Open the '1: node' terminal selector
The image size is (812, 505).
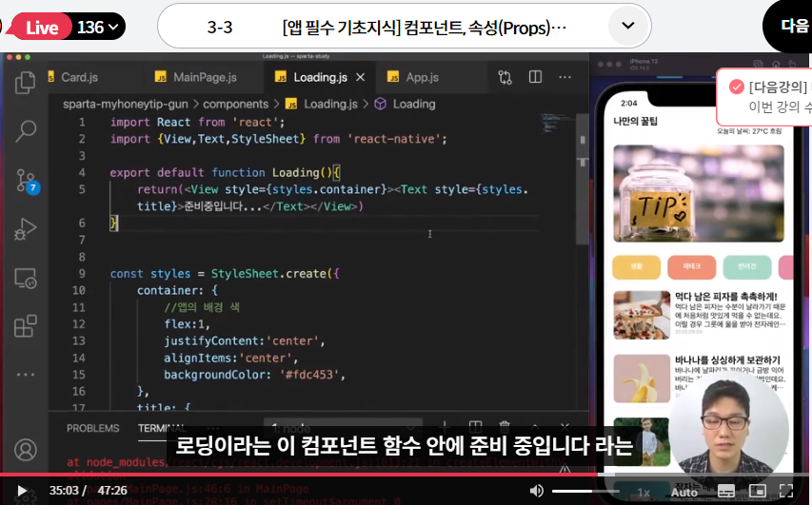343,428
